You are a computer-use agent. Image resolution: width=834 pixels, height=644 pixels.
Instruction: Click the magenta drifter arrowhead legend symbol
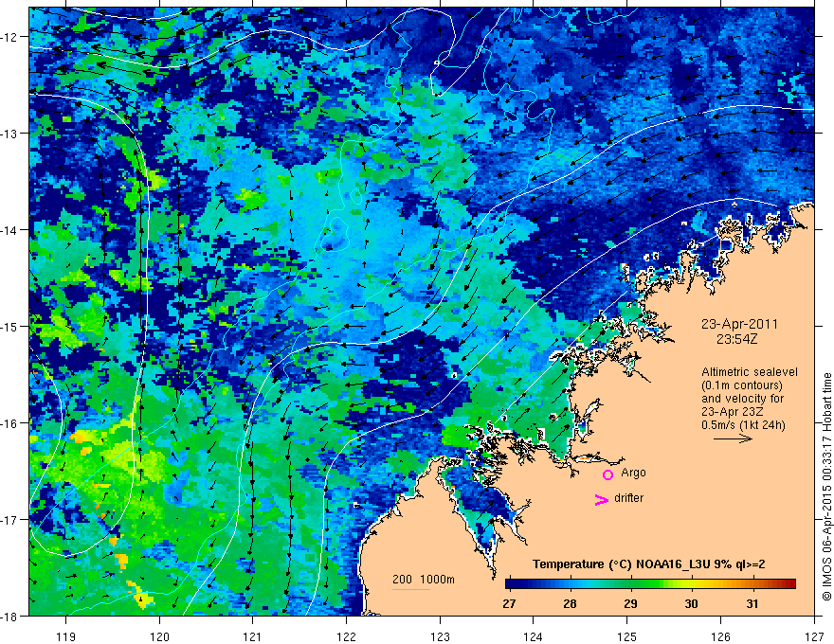coord(602,499)
